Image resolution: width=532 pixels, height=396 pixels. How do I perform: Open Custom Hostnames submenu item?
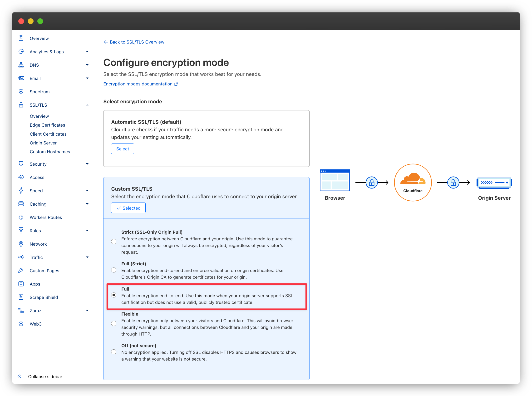[50, 152]
